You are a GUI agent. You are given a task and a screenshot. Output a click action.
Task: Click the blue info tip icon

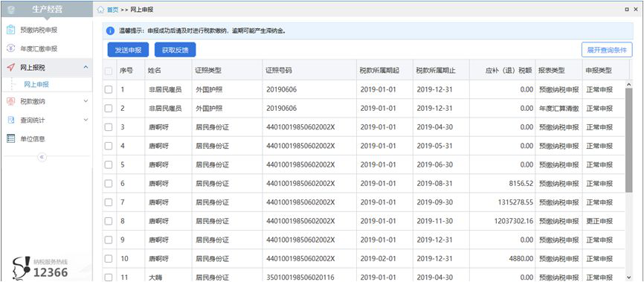tap(110, 31)
